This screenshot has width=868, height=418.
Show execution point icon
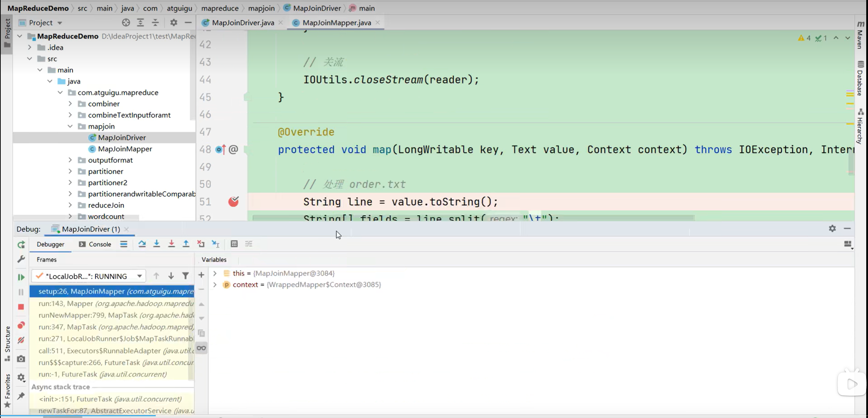(x=124, y=244)
